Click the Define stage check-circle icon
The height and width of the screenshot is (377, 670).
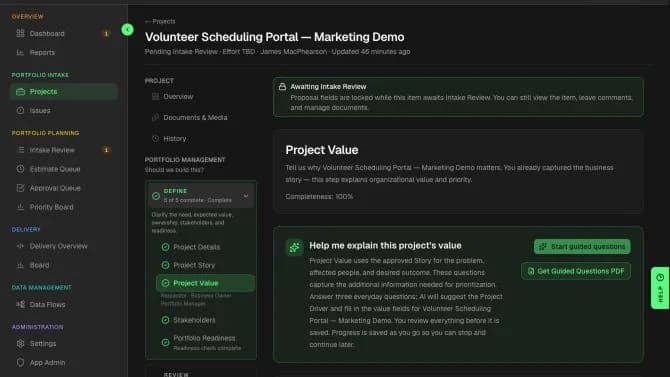(x=156, y=196)
